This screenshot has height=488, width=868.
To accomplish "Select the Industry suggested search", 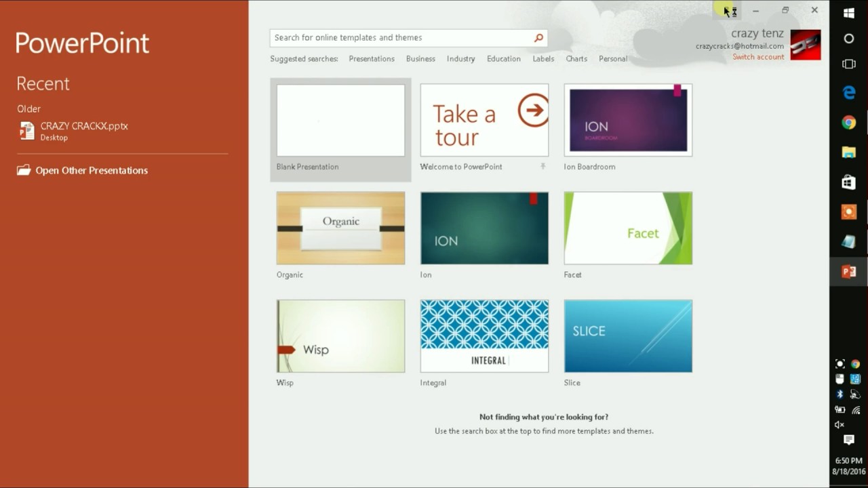I will [x=460, y=59].
